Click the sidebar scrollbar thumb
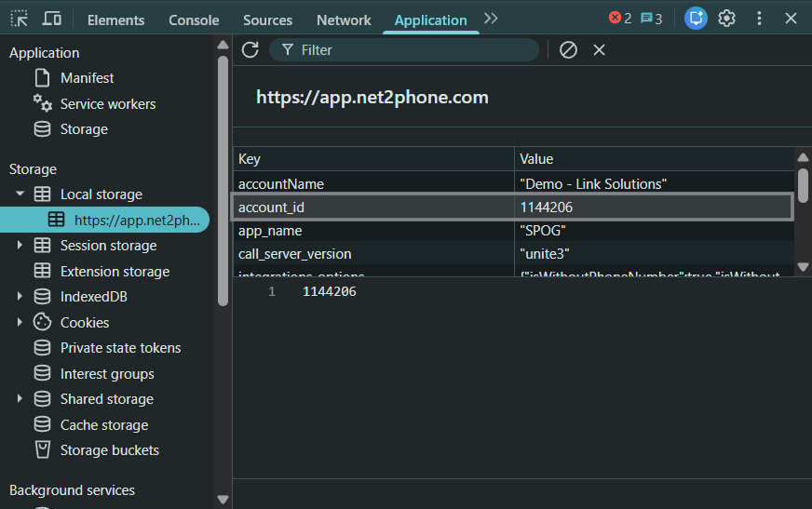The height and width of the screenshot is (509, 812). pyautogui.click(x=223, y=181)
